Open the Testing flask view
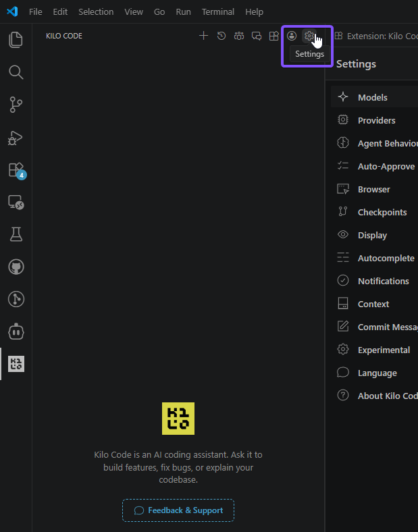The image size is (418, 532). [16, 234]
